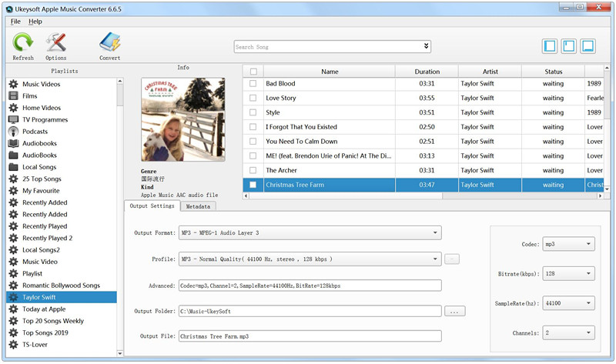Click the gear icon beside Romantic Bollywood Songs
The height and width of the screenshot is (364, 616).
[13, 285]
